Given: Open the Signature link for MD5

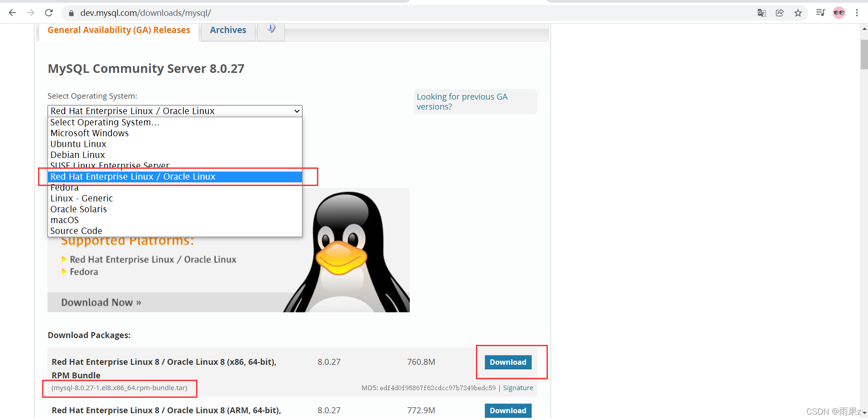Looking at the screenshot, I should 518,388.
